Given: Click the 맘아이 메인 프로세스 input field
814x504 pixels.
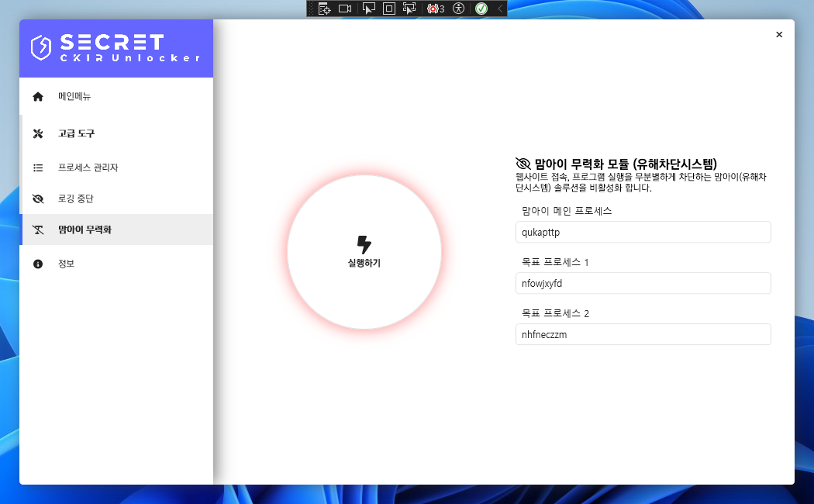Looking at the screenshot, I should click(x=643, y=232).
